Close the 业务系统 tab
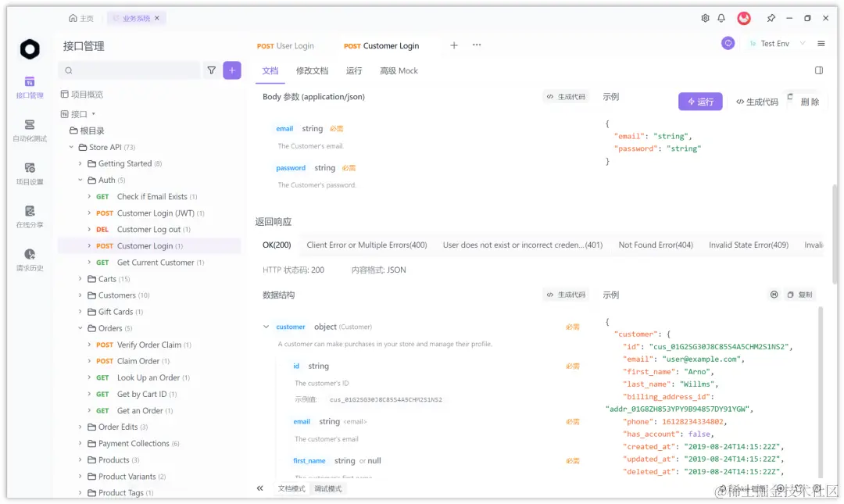The image size is (844, 504). 157,18
